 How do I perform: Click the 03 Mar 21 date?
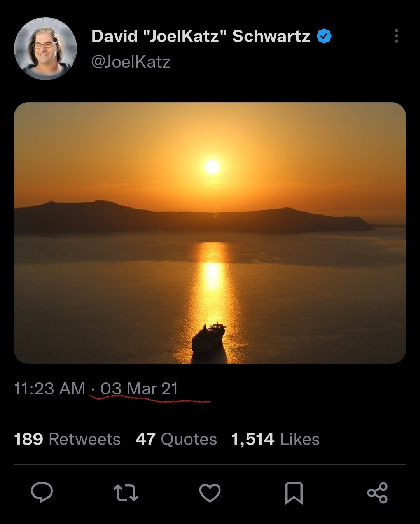139,389
